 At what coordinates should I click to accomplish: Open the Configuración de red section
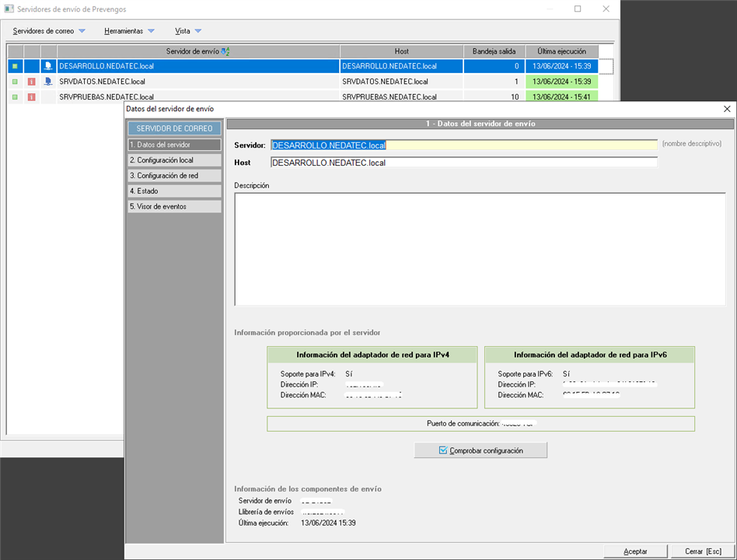175,176
